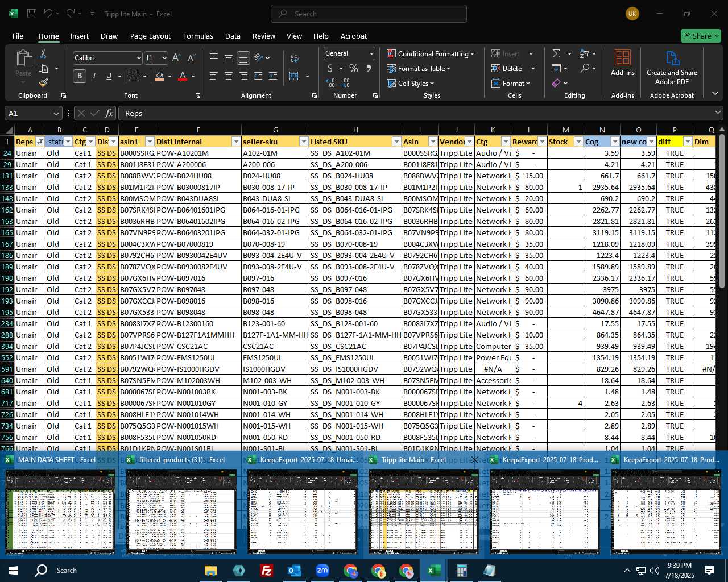Click the Copy icon in Clipboard
The width and height of the screenshot is (728, 582).
click(43, 69)
